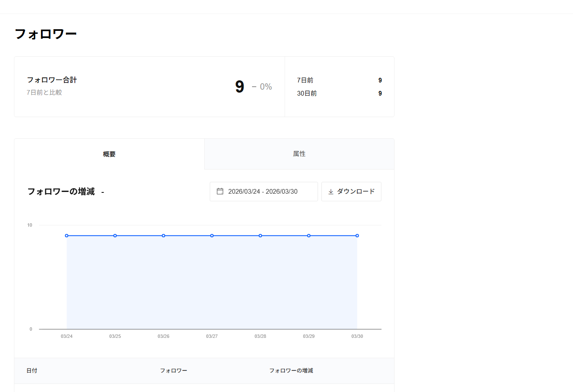Select the chart data point for 03/27
Screen dimensions: 573x392
click(x=212, y=236)
